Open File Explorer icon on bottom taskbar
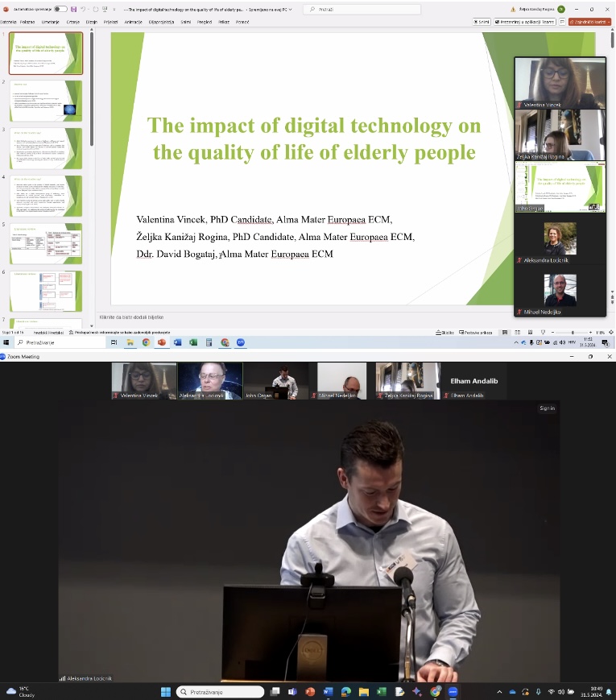This screenshot has height=700, width=616. (364, 691)
